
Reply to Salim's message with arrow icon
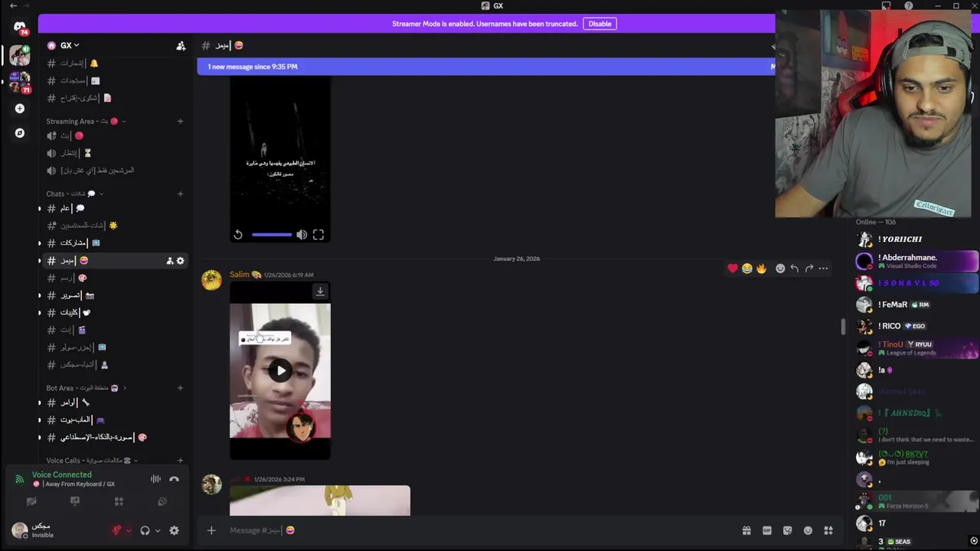click(x=794, y=268)
